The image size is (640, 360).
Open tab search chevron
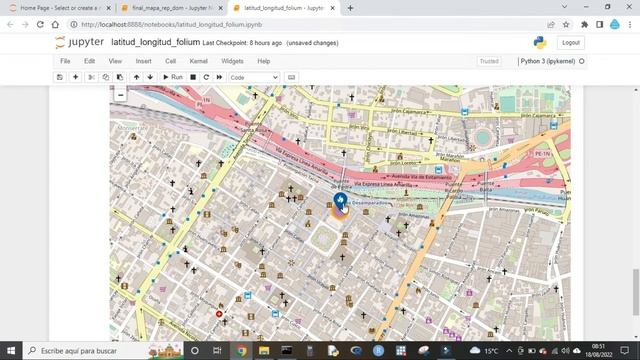pos(564,7)
